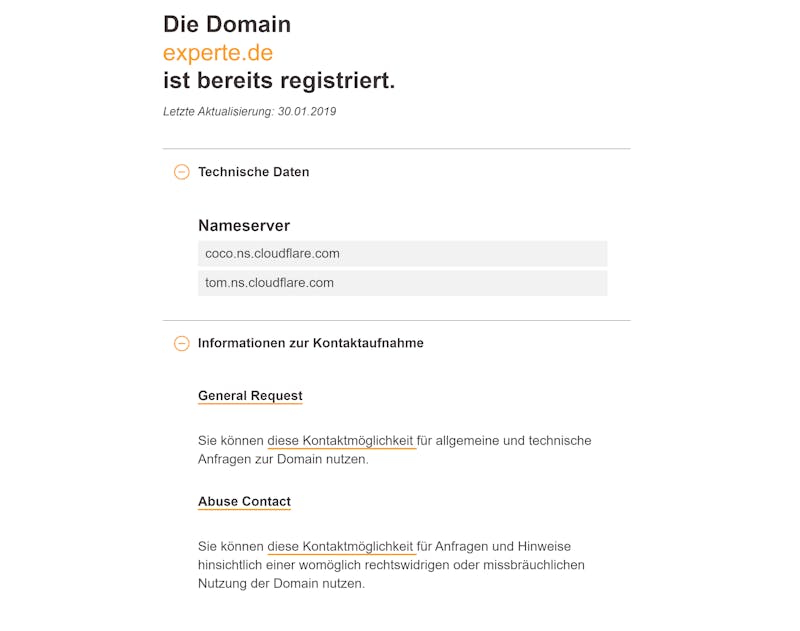Select the tom.ns.cloudflare.com nameserver row

pos(403,283)
